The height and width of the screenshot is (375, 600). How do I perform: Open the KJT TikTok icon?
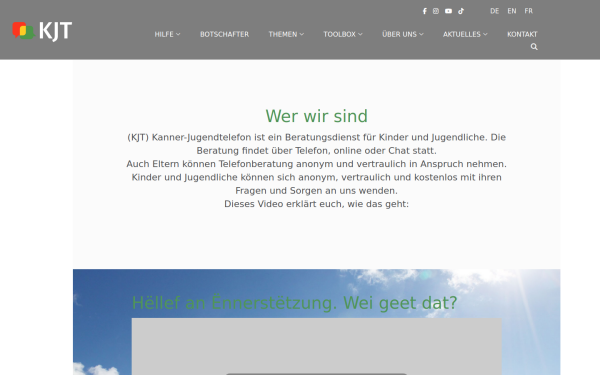tap(461, 11)
